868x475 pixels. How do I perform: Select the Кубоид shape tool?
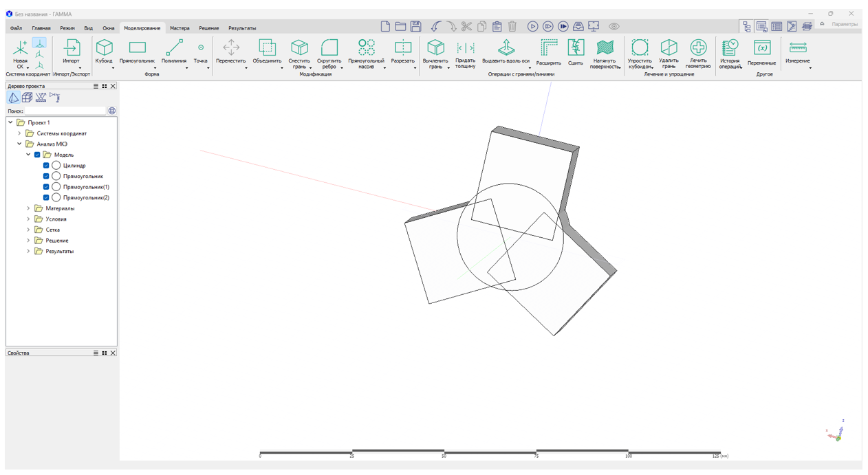click(x=104, y=51)
